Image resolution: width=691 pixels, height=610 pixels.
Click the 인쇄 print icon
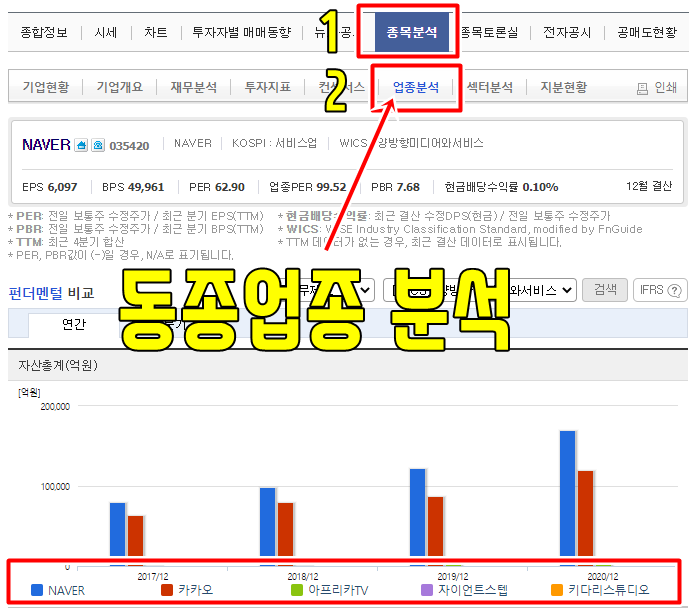click(643, 89)
